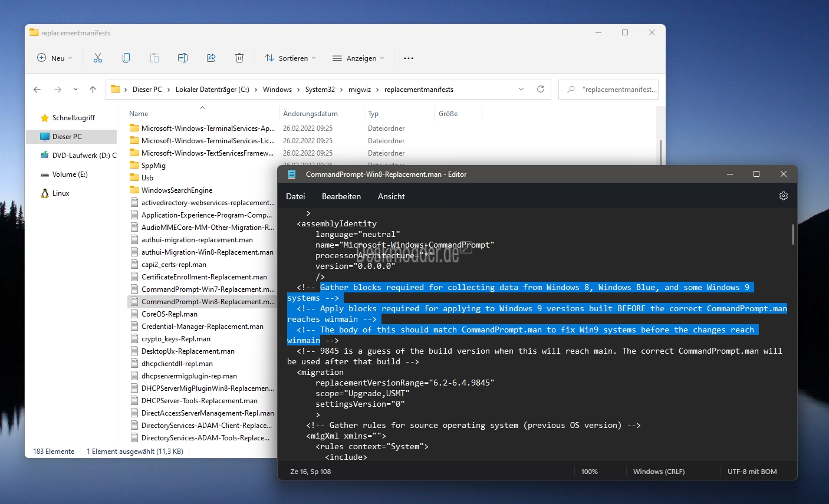Click the Ze 16, Sp 108 position entry
This screenshot has height=504, width=829.
311,472
